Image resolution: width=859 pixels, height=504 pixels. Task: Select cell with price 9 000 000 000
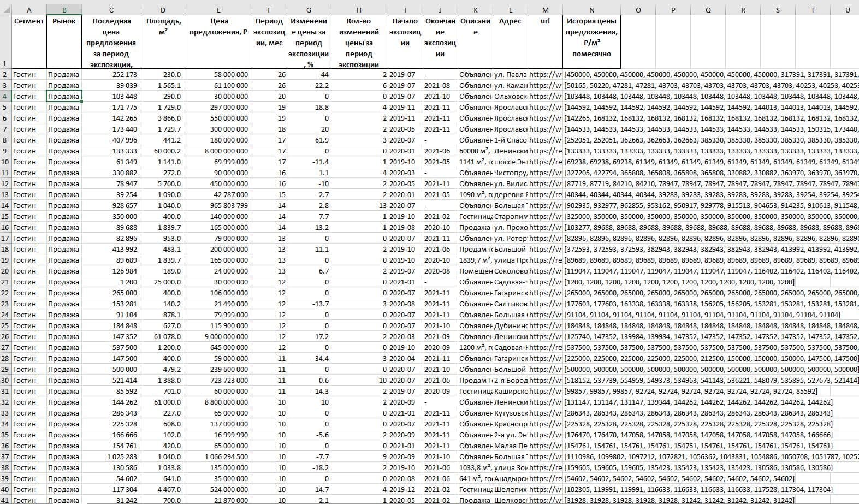[218, 336]
